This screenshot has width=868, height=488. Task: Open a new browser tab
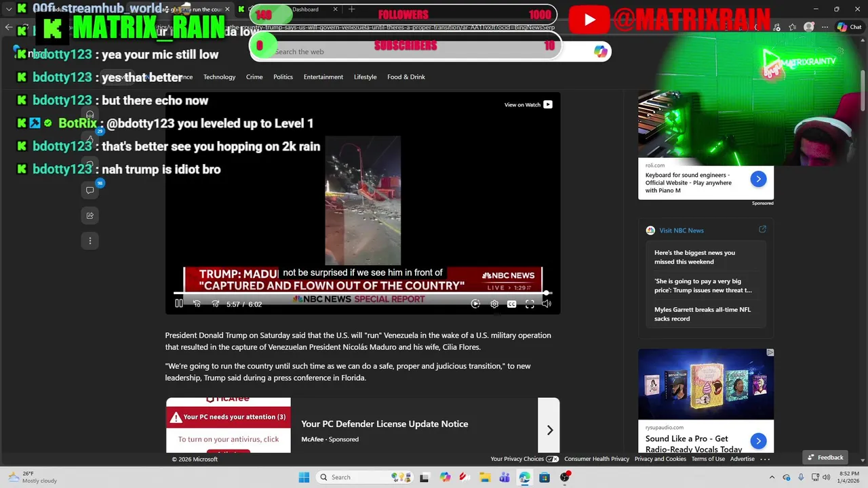351,9
